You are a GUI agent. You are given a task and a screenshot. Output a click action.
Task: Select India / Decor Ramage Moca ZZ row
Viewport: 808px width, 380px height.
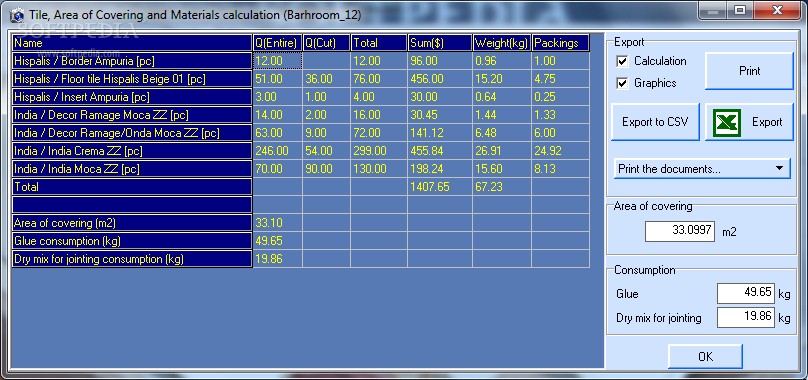[132, 115]
